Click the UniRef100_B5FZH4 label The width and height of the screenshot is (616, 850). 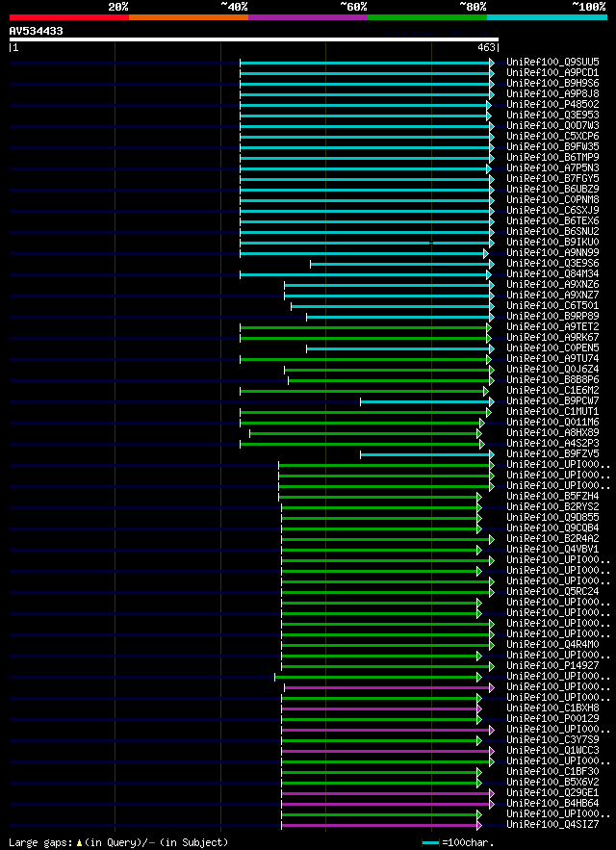click(552, 497)
